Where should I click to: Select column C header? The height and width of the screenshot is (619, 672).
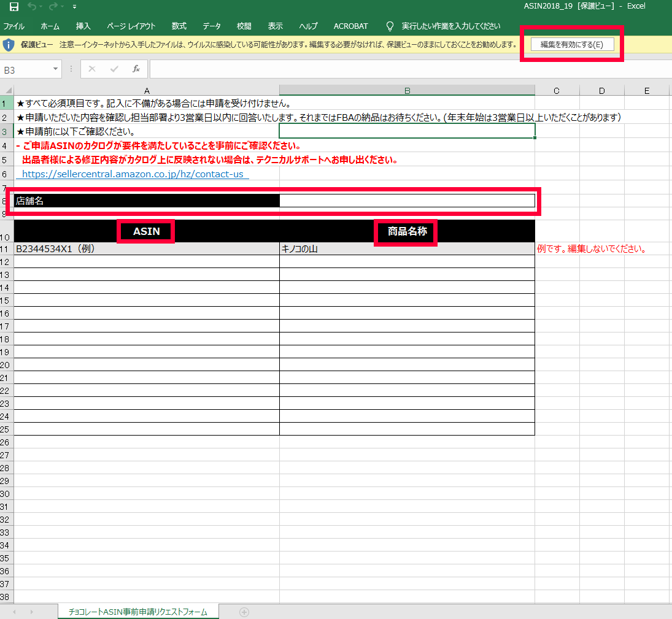(x=557, y=91)
